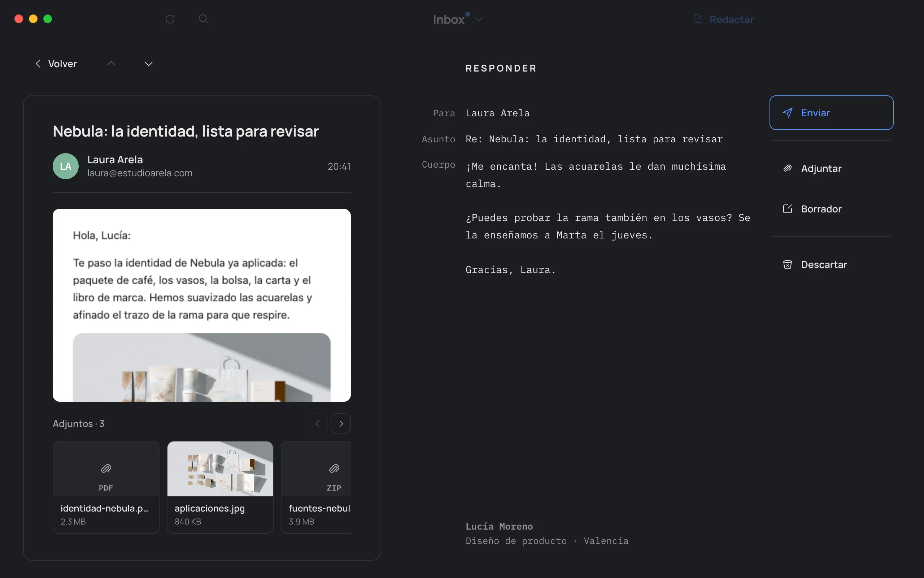Click the LA sender avatar

pos(66,166)
